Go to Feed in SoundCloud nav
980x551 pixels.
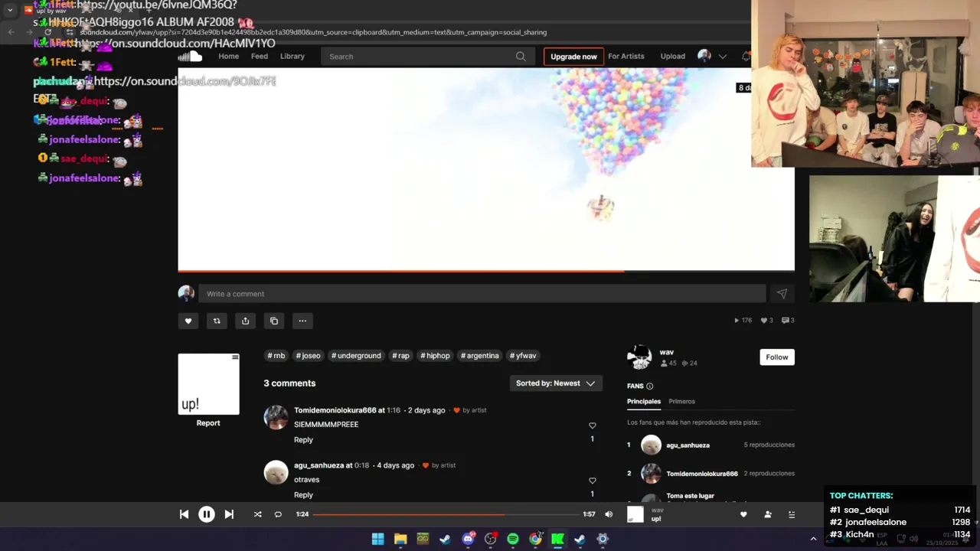click(260, 57)
